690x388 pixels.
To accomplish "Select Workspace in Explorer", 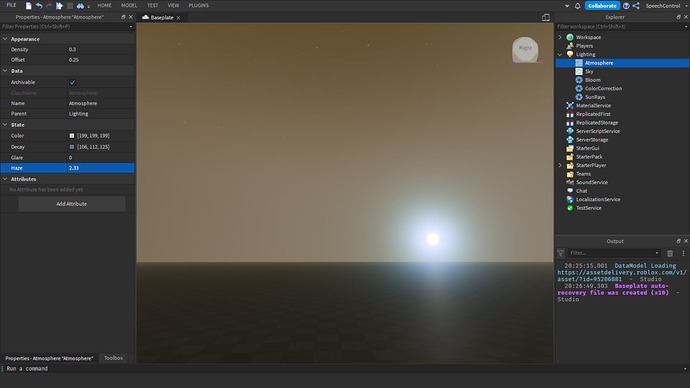I will (x=588, y=37).
